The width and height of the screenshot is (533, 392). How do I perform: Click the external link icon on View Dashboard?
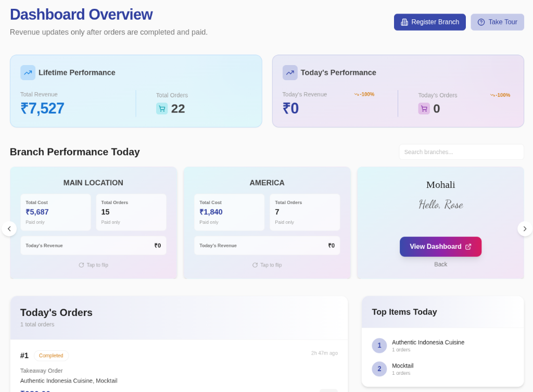click(x=468, y=247)
